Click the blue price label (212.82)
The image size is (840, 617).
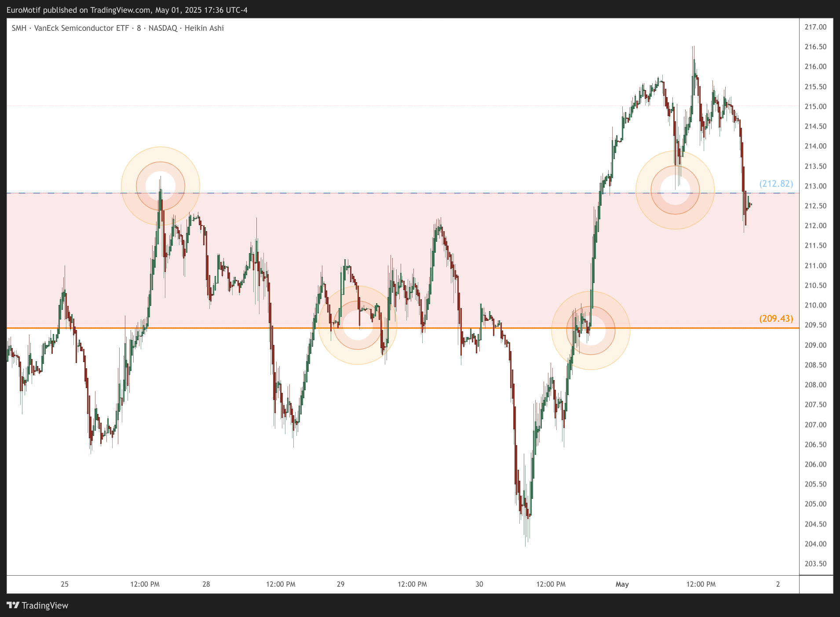pos(776,184)
